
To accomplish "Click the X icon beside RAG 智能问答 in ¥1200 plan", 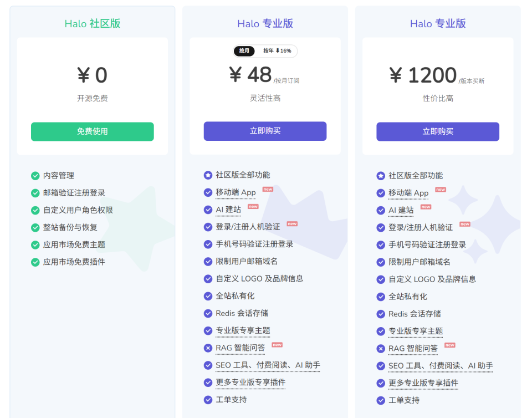I will coord(381,349).
